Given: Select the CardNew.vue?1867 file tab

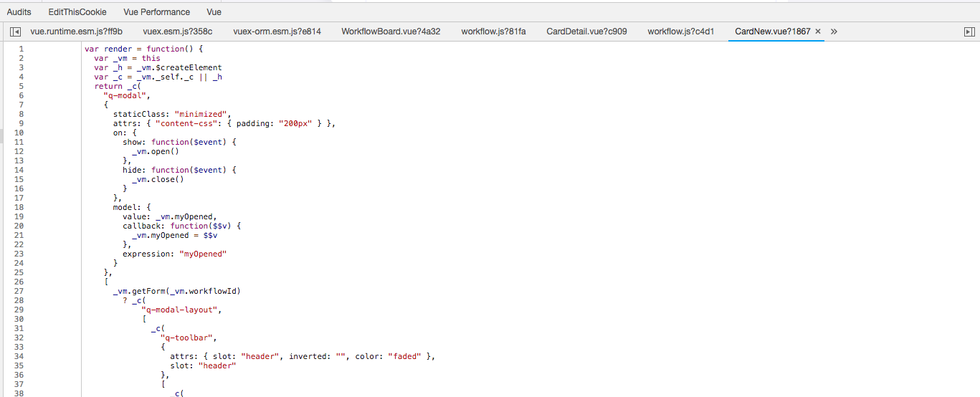Looking at the screenshot, I should click(x=773, y=32).
